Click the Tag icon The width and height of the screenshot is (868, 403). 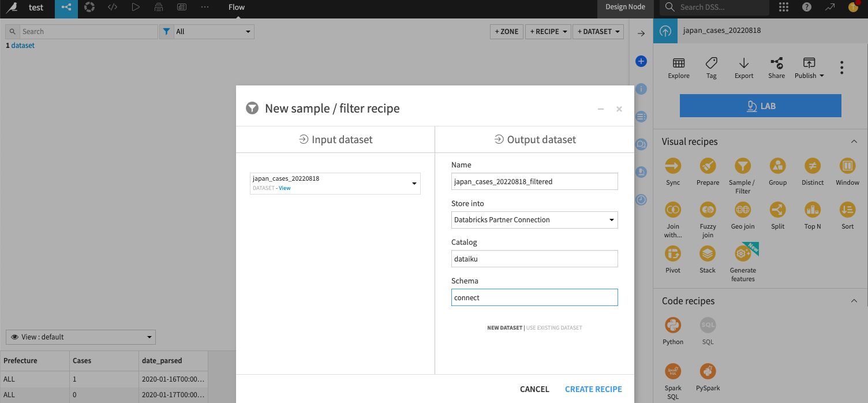pyautogui.click(x=711, y=64)
